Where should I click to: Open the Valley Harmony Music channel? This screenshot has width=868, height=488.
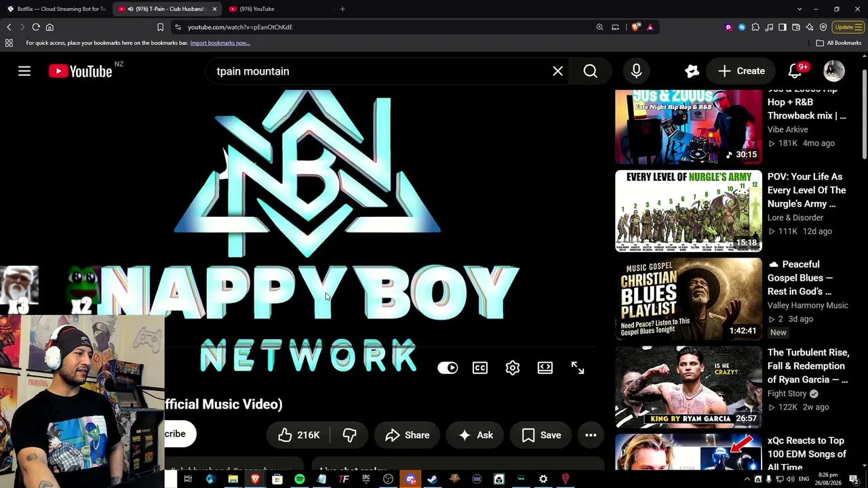(x=808, y=306)
